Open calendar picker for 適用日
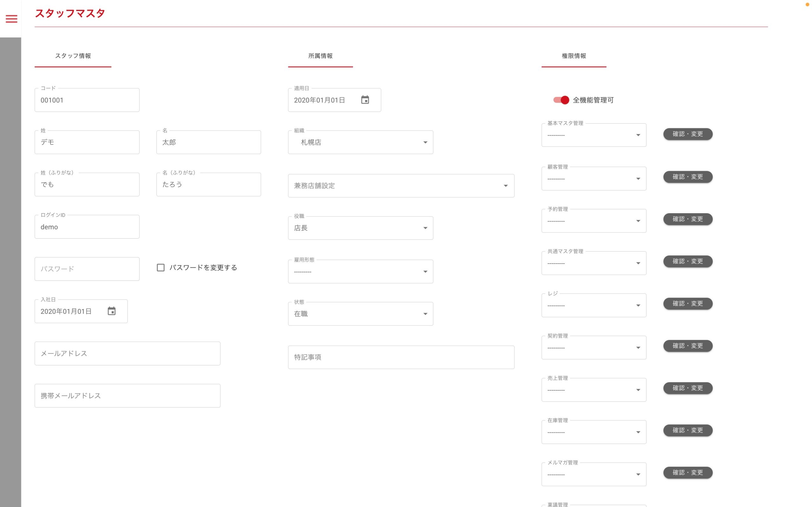Screen dimensions: 812x507 coord(365,100)
